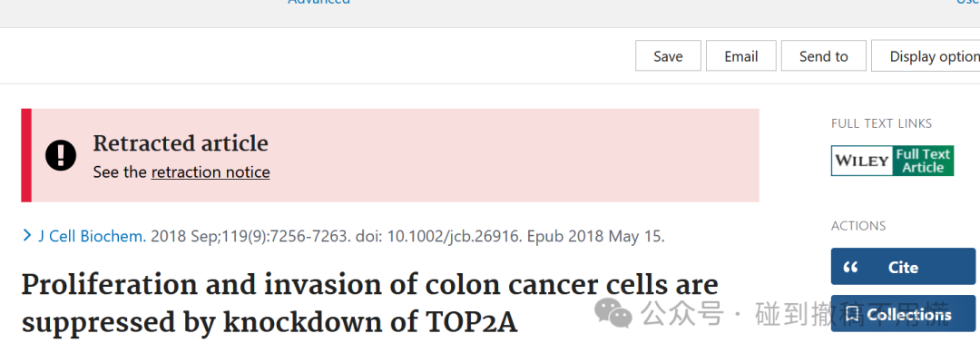Open the Display options menu
Viewport: 980px width, 353px height.
(x=926, y=56)
